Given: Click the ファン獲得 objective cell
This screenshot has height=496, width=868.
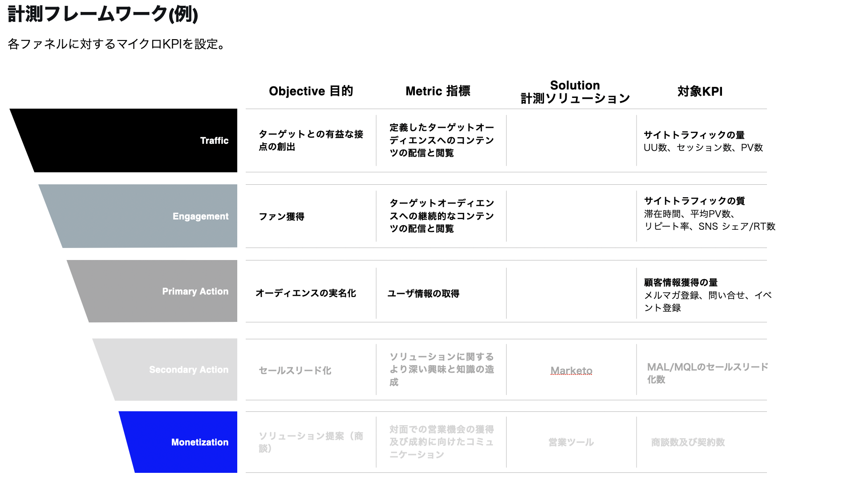Looking at the screenshot, I should point(281,216).
